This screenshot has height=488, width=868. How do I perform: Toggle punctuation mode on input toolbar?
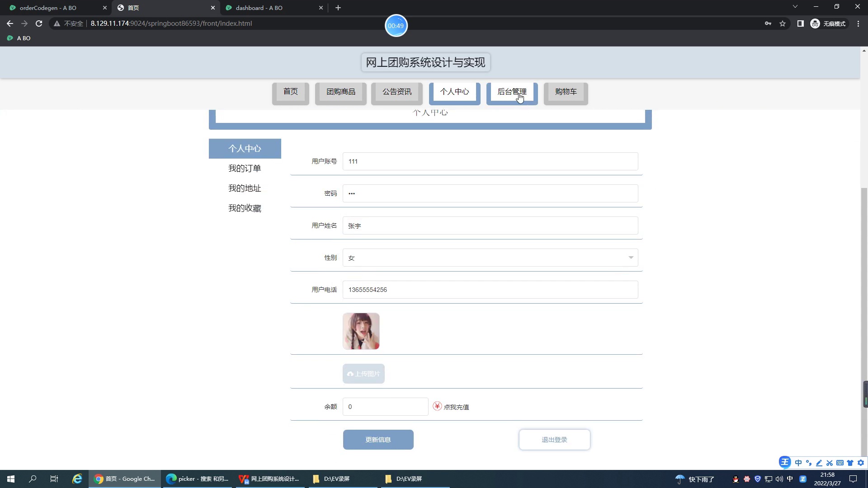pos(809,463)
